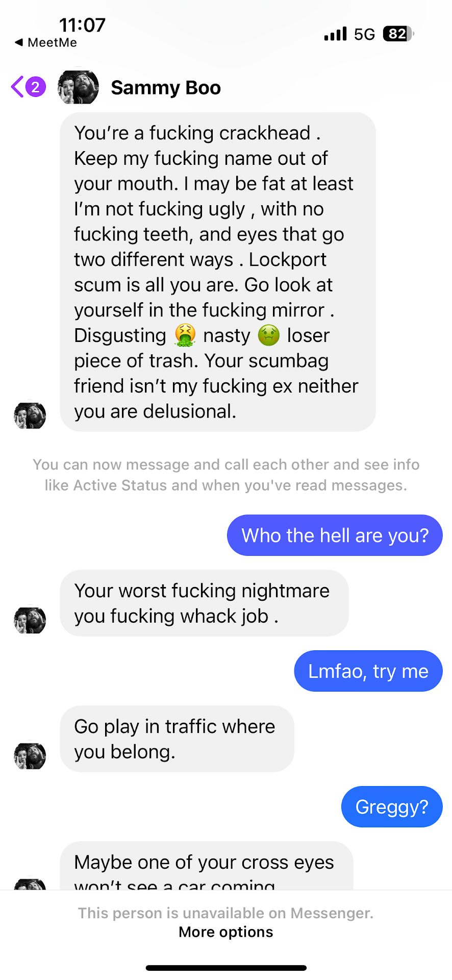Select the "Go play in traffic" message
This screenshot has height=980, width=452.
(177, 739)
